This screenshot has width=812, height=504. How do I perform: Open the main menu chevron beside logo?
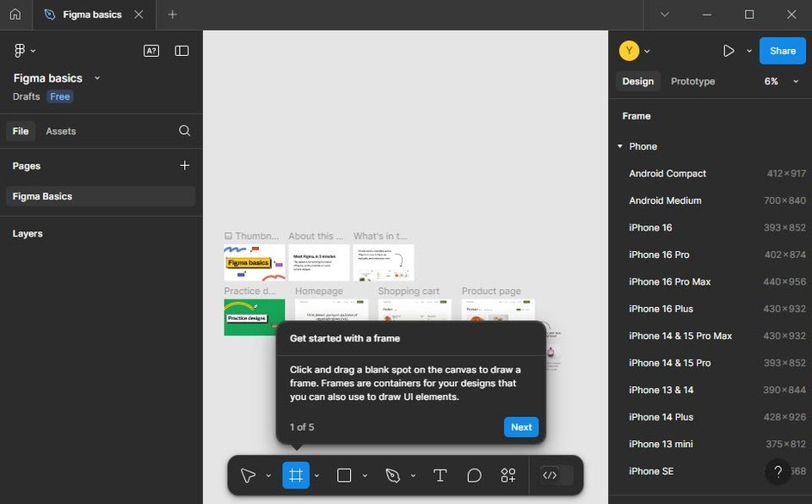pyautogui.click(x=34, y=51)
